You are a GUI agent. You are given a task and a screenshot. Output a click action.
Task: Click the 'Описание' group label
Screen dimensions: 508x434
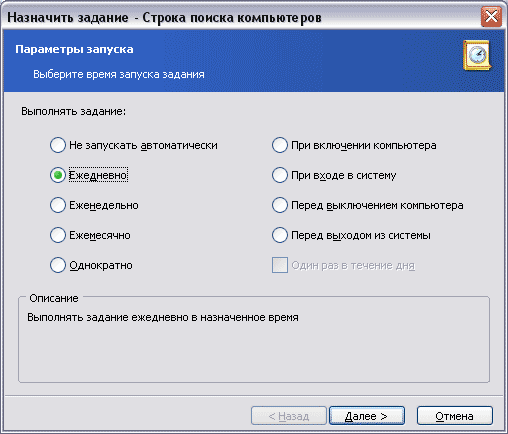pyautogui.click(x=54, y=298)
